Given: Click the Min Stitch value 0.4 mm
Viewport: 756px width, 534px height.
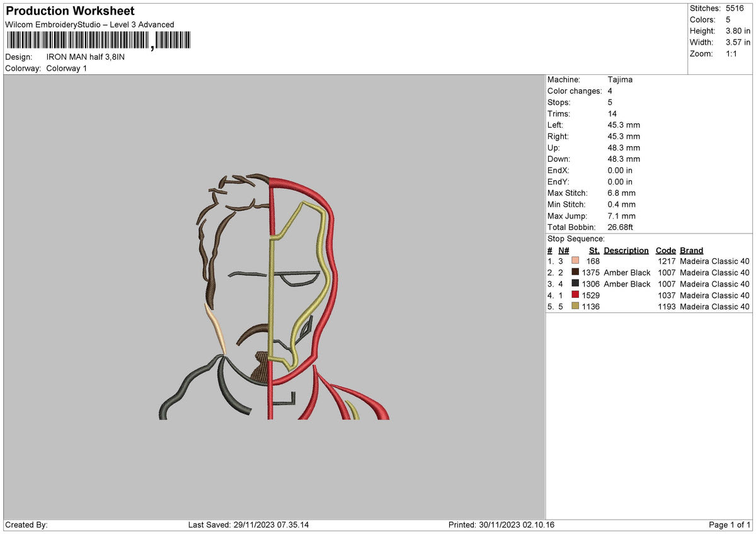Looking at the screenshot, I should coord(622,205).
